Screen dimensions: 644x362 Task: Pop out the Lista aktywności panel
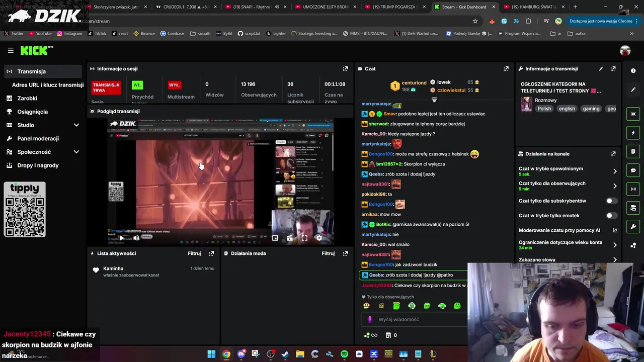(211, 253)
